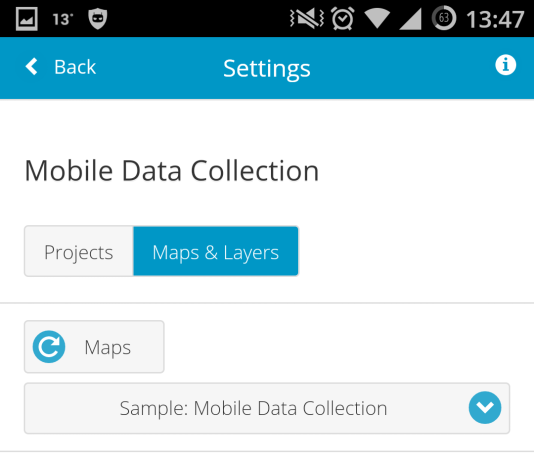Click the blue dropdown chevron circle

click(485, 408)
